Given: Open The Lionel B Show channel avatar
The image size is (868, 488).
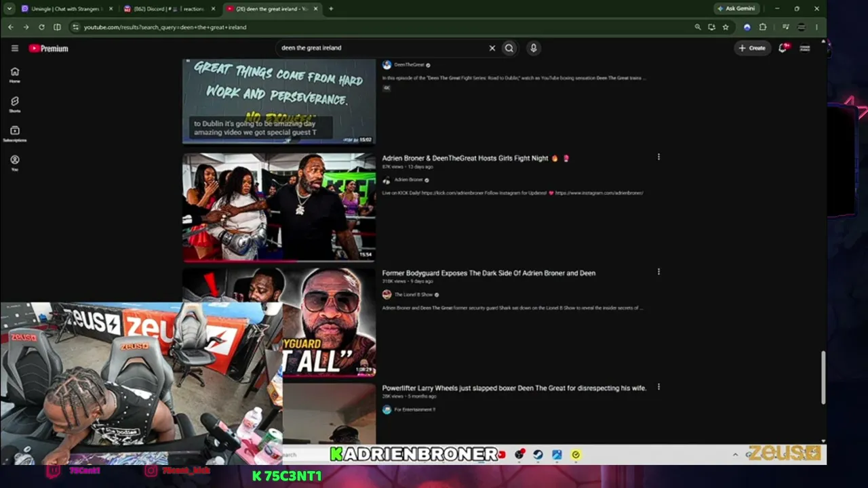Looking at the screenshot, I should coord(387,295).
